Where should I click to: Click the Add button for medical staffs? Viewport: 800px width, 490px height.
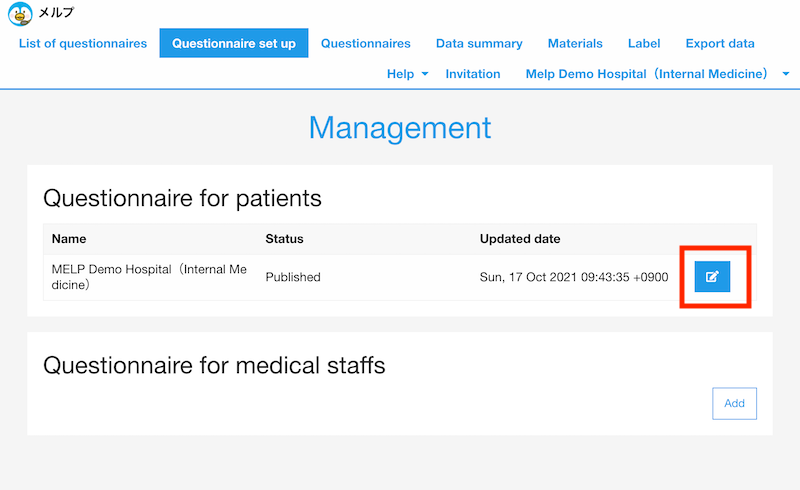coord(734,403)
